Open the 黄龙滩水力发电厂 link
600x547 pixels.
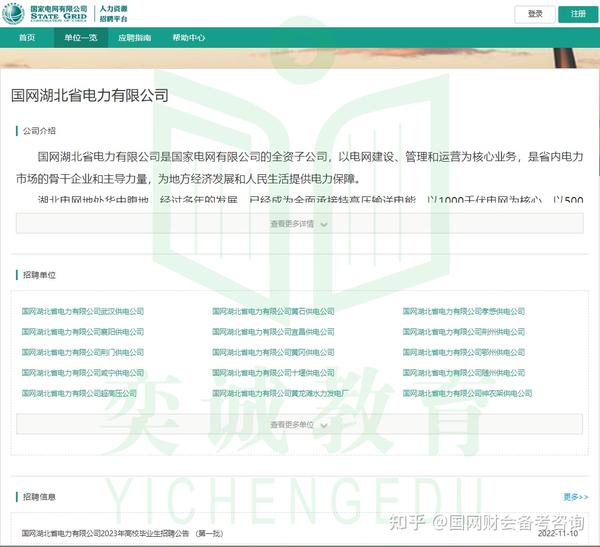click(x=280, y=393)
